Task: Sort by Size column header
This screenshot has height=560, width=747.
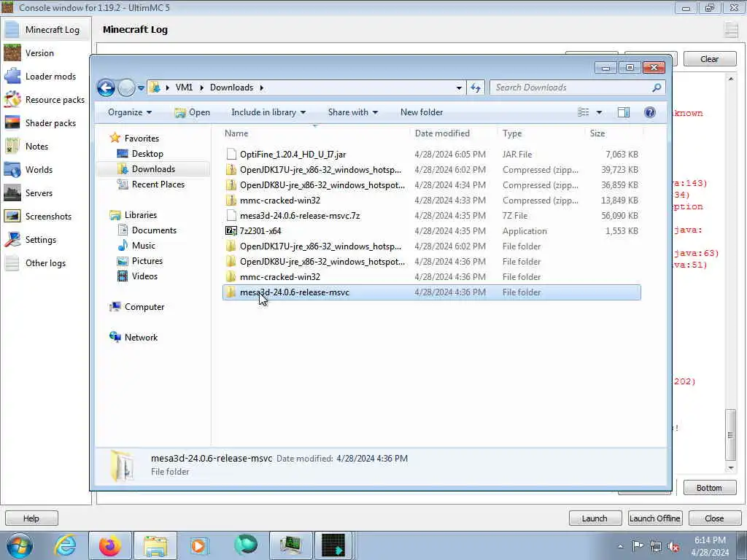Action: click(614, 134)
